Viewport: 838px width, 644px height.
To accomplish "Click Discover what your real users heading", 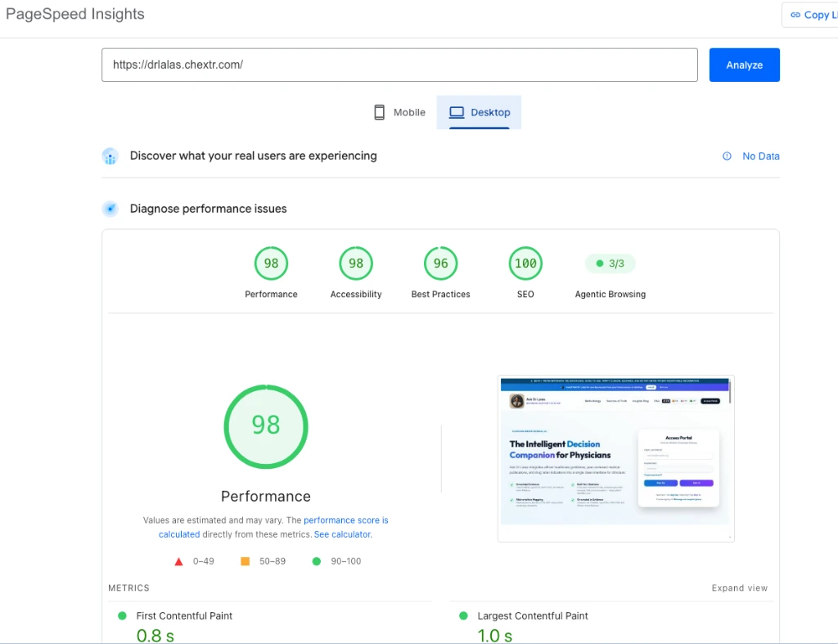I will [254, 155].
